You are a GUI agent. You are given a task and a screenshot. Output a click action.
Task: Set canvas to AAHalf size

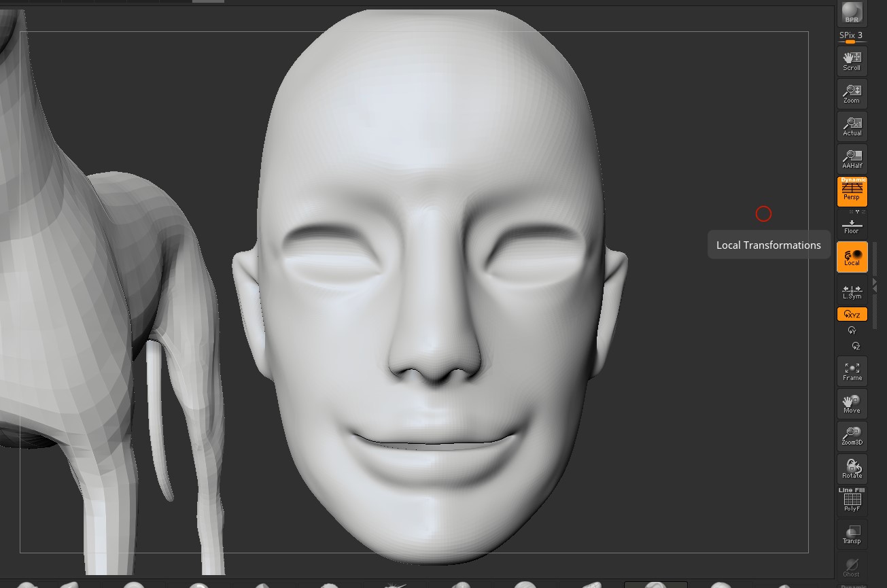852,159
